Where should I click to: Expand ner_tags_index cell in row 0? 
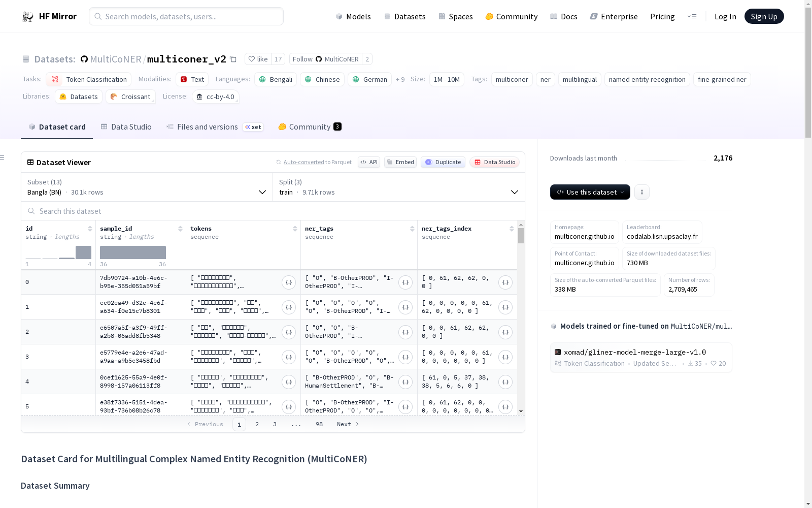505,282
